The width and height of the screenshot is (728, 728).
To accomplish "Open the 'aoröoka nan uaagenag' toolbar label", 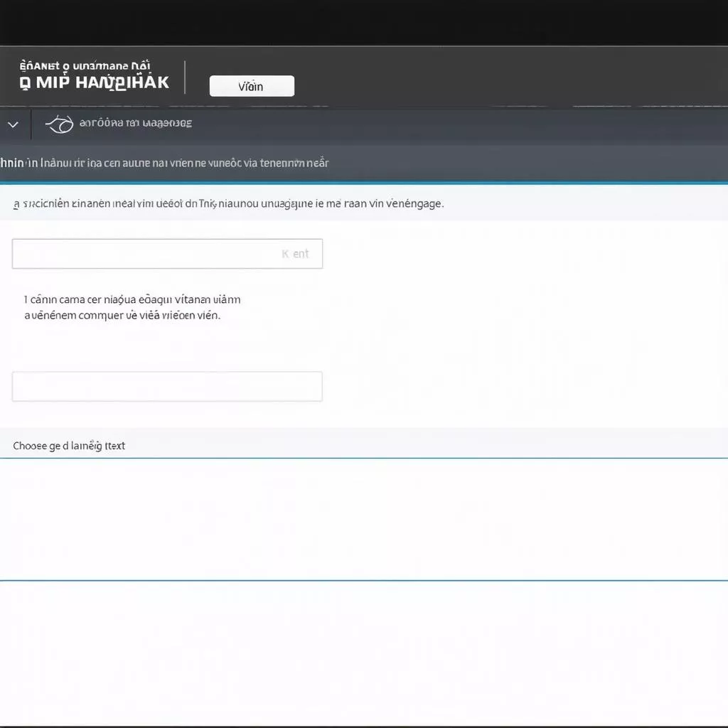I will [135, 123].
